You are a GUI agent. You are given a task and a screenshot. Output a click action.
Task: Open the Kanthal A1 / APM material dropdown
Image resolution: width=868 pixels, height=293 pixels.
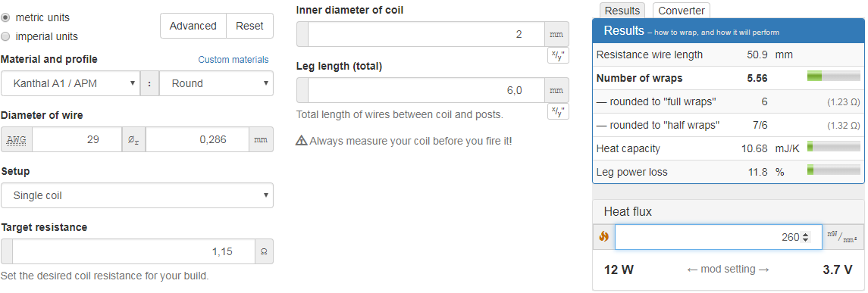click(71, 83)
